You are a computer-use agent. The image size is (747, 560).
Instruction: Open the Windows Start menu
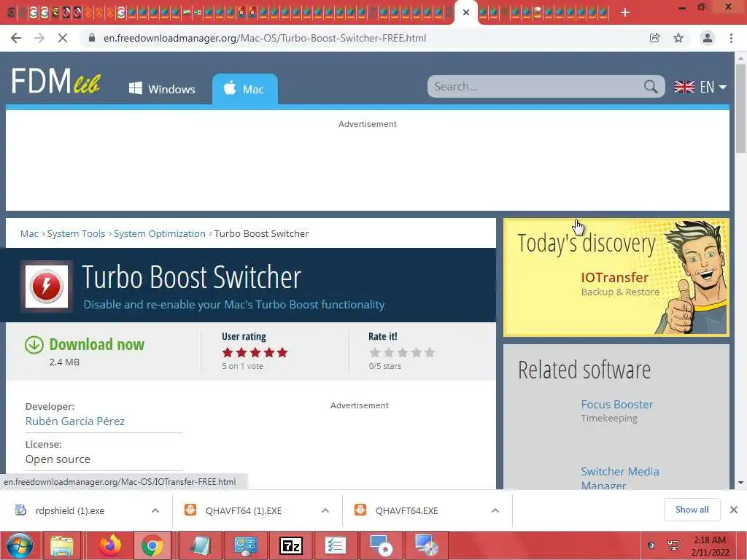click(19, 545)
